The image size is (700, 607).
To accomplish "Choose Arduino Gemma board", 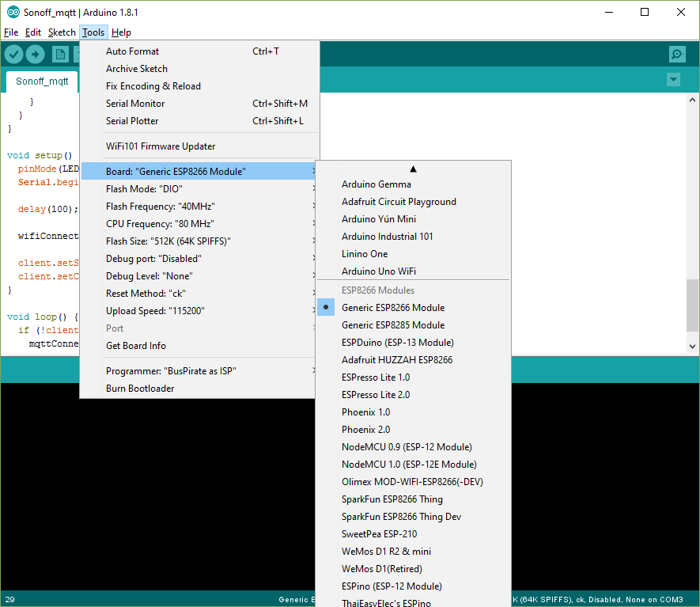I will coord(414,184).
